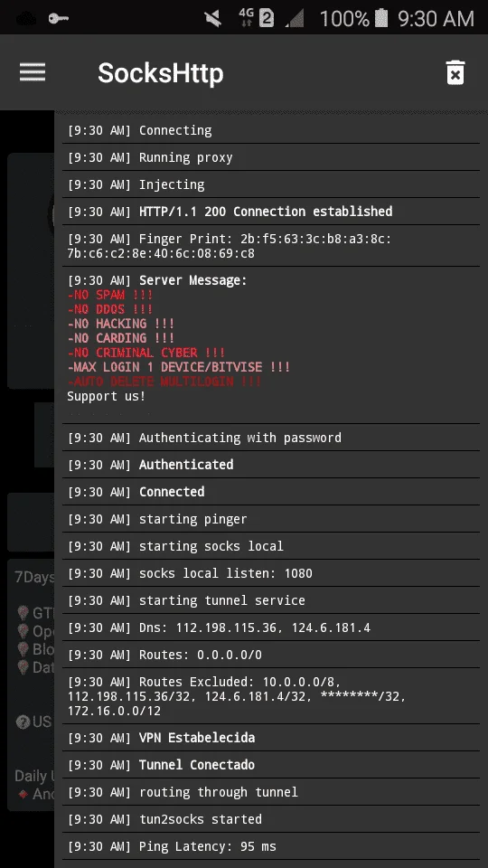Select 'HTTP/1.1 200 Connection established' log line

pos(270,212)
